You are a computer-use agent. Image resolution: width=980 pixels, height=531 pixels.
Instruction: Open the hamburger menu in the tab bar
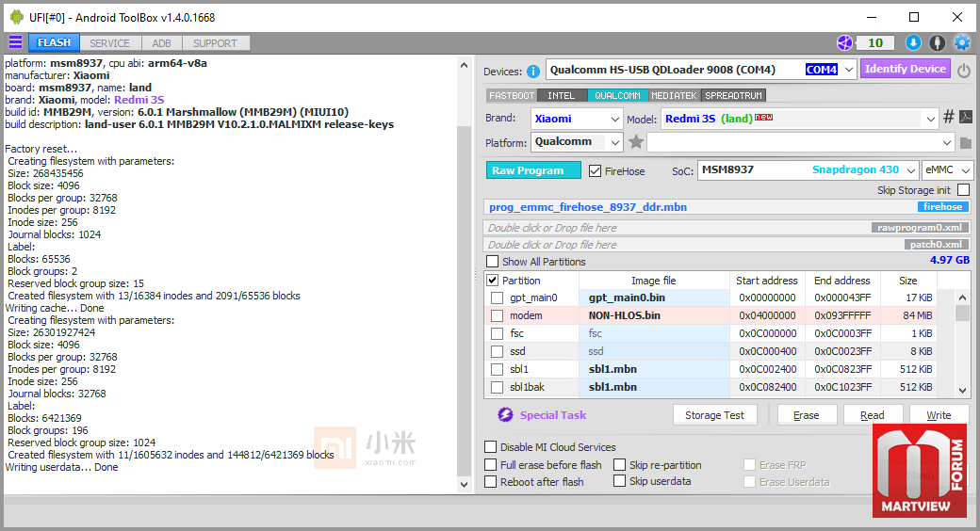(15, 42)
